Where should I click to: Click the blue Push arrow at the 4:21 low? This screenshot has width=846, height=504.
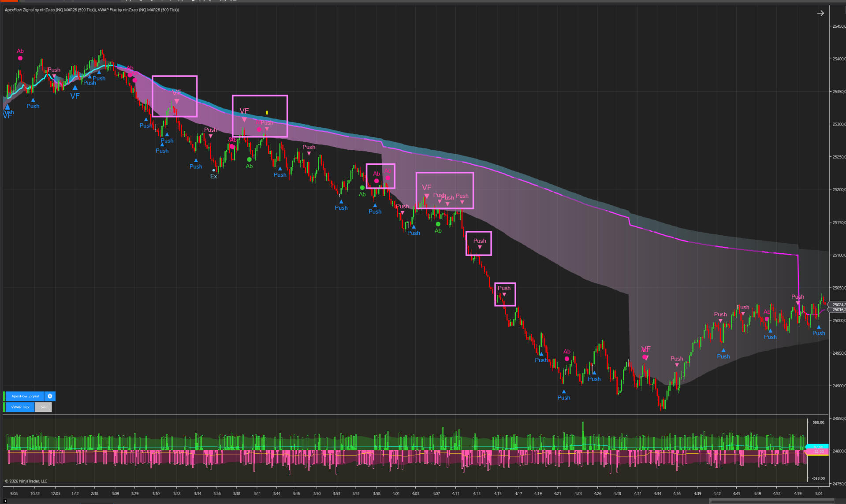(x=563, y=391)
